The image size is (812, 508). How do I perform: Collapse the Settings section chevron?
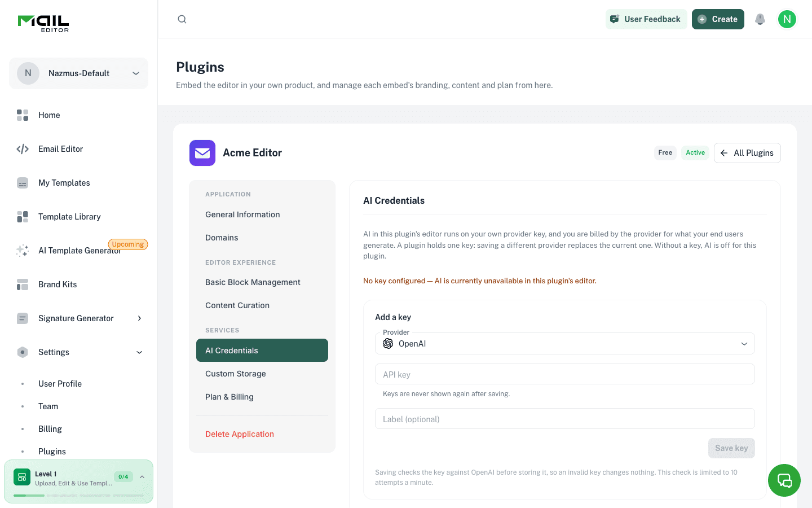139,352
